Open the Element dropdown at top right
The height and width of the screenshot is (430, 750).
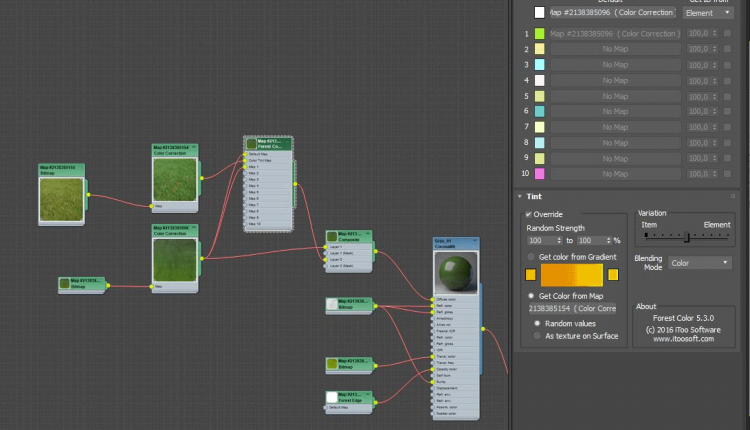point(708,13)
